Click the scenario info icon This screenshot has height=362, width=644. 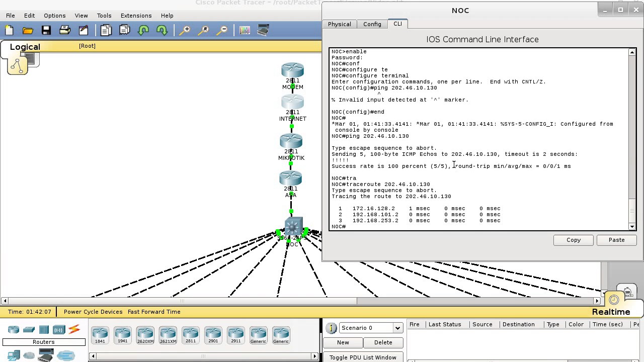331,328
